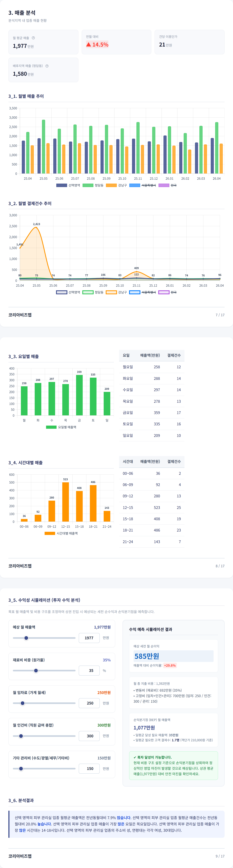Toggle 강남구 legend in monthly sales bar chart
The width and height of the screenshot is (233, 868).
point(116,185)
